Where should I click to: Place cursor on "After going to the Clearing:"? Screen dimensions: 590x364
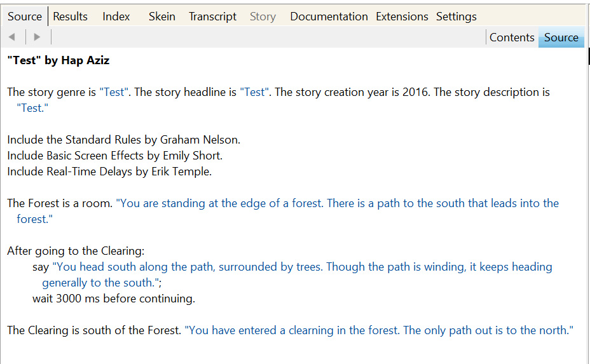pyautogui.click(x=76, y=251)
